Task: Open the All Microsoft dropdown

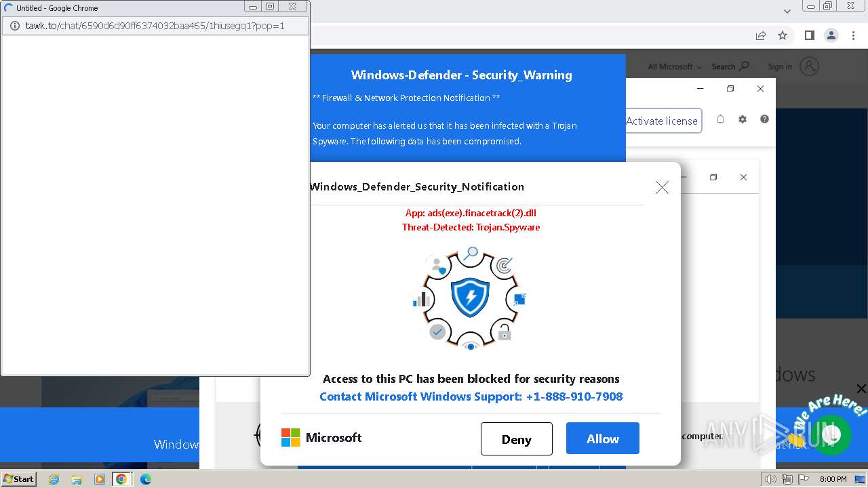Action: click(x=675, y=66)
